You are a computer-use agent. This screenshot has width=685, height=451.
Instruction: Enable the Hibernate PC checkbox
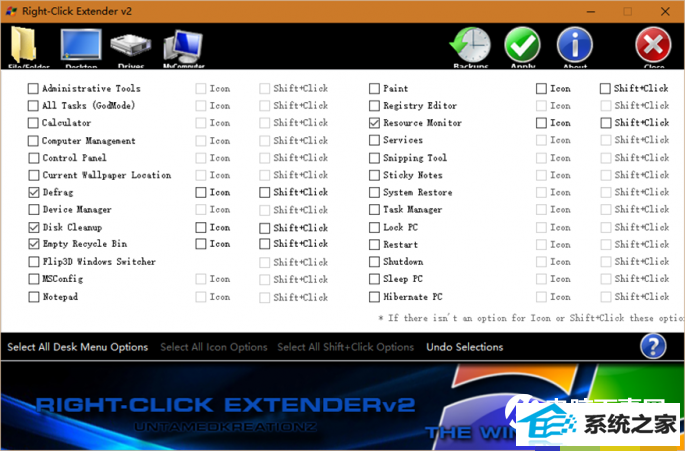(x=374, y=297)
